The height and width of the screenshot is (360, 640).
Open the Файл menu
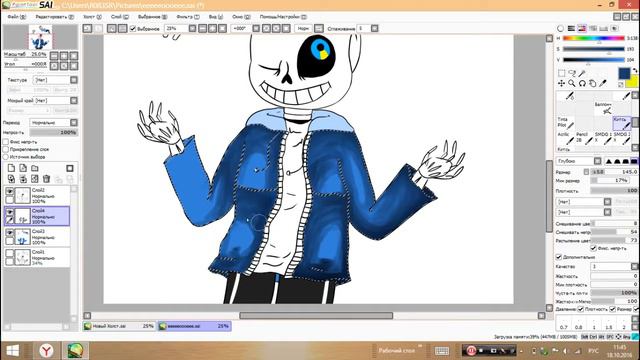coord(16,17)
